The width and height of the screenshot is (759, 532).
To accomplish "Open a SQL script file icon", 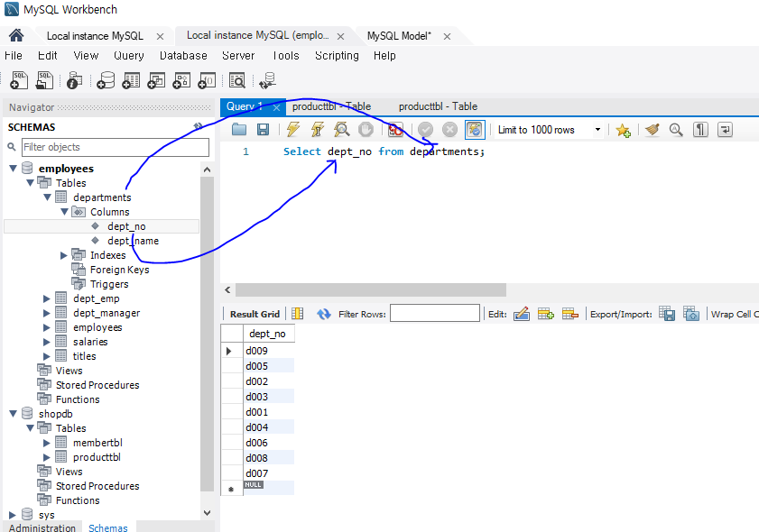I will (44, 80).
